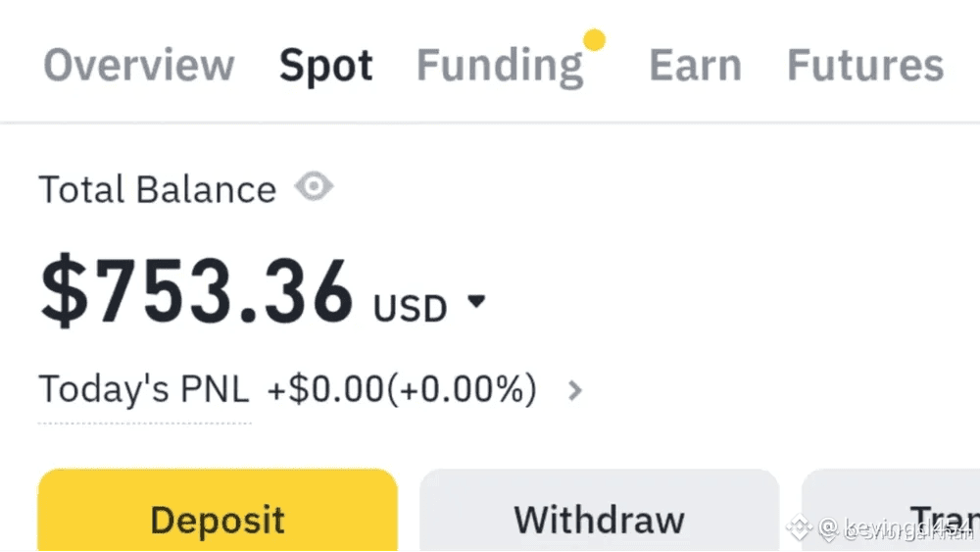The width and height of the screenshot is (980, 552).
Task: Tap the partially visible Transfer button
Action: coord(891,510)
